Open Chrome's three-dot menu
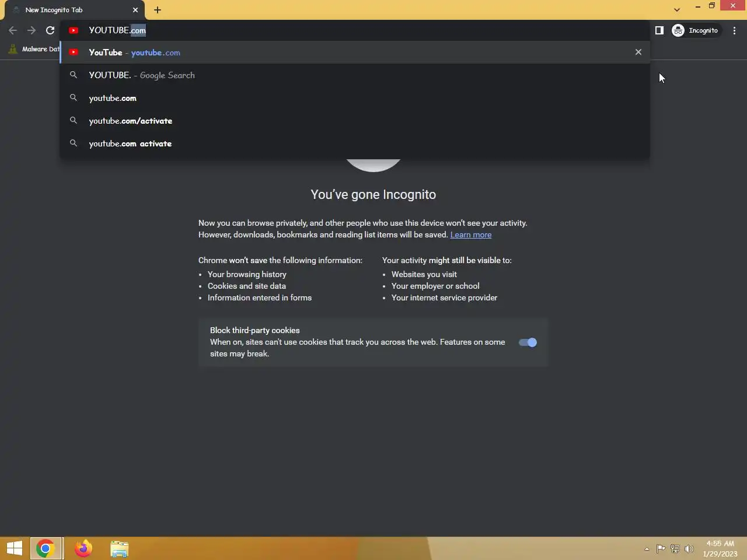Image resolution: width=747 pixels, height=560 pixels. 734,30
